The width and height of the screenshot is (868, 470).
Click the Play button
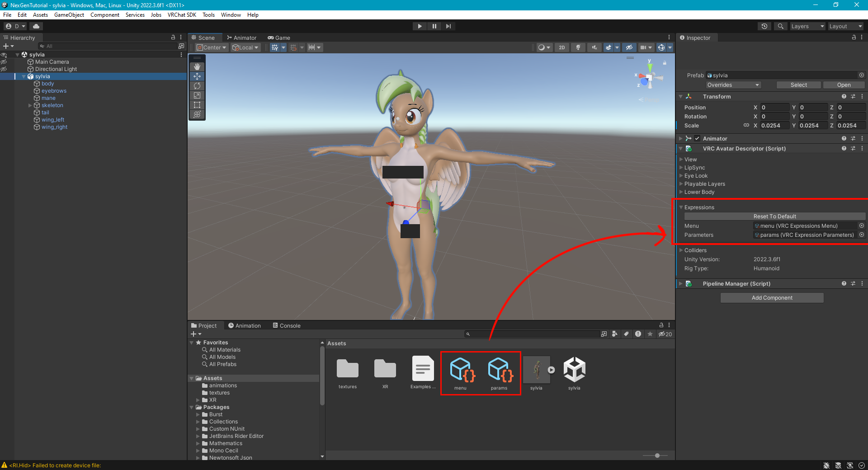[420, 26]
